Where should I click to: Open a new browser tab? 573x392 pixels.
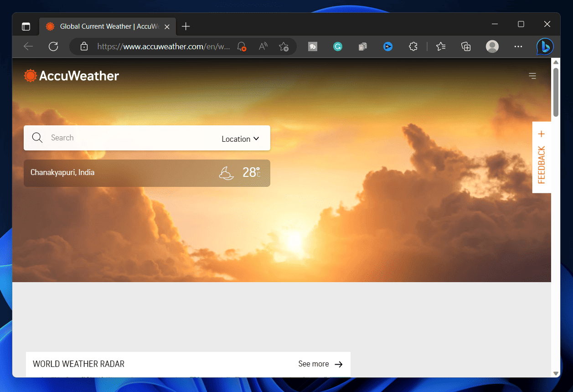point(186,26)
